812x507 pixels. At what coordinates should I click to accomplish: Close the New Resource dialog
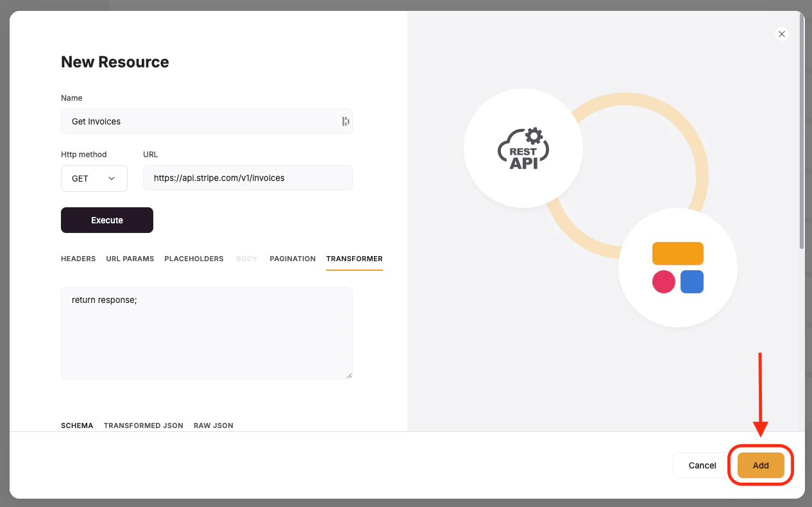pos(781,34)
